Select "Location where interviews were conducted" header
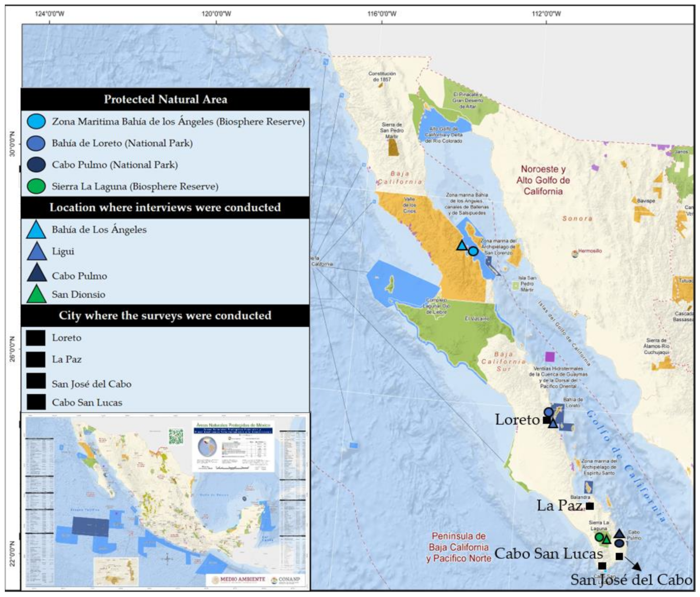Viewport: 700px width, 597px height. pyautogui.click(x=165, y=207)
